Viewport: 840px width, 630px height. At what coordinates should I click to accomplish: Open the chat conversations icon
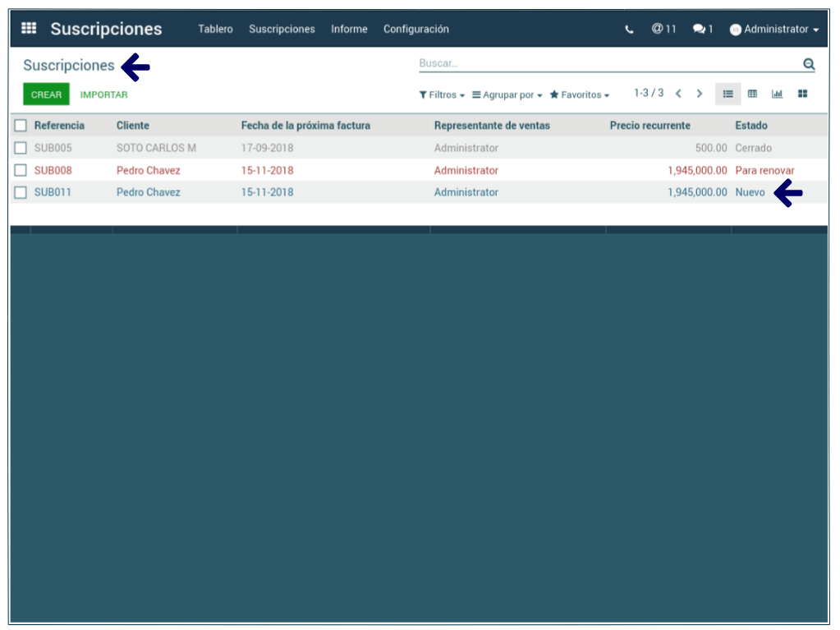click(702, 30)
